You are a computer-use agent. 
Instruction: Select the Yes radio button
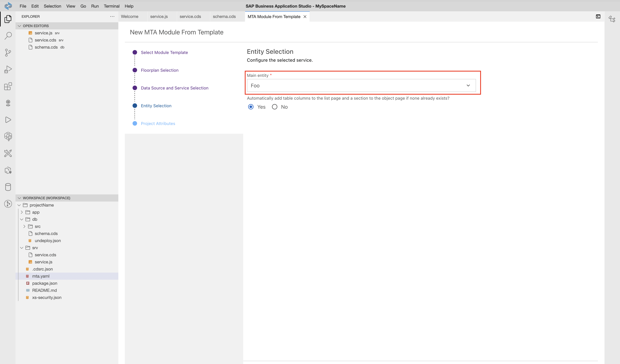click(x=251, y=107)
